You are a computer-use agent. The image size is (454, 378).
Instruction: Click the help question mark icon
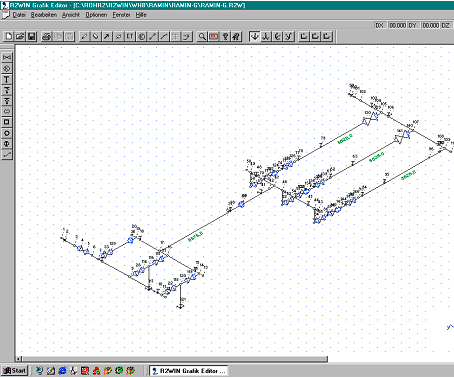click(225, 36)
